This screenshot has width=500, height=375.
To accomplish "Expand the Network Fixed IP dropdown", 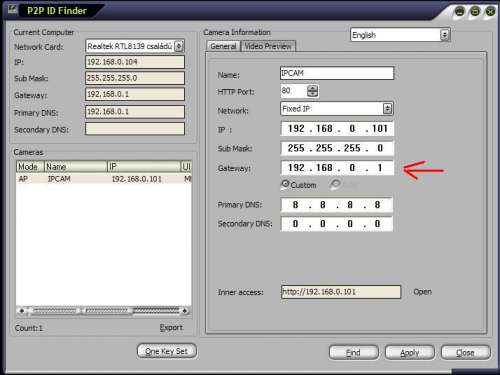I will tap(387, 109).
